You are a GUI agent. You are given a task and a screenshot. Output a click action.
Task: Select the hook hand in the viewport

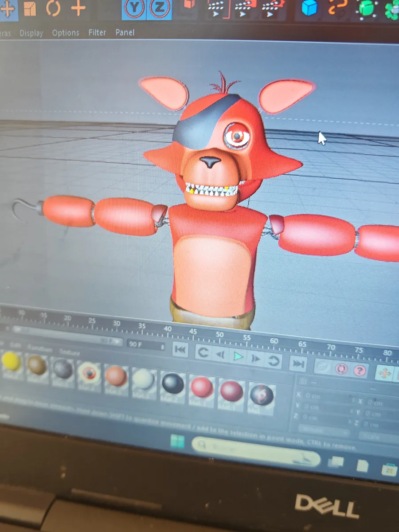point(26,208)
